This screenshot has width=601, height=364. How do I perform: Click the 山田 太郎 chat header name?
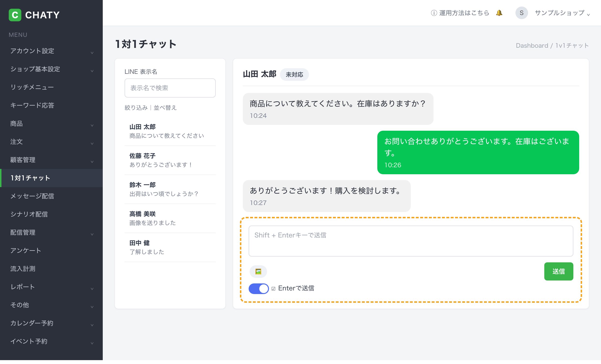260,74
